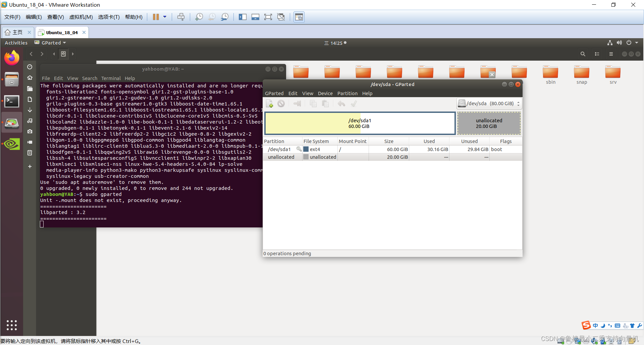The width and height of the screenshot is (644, 345).
Task: Click the unallocated gray color swatch
Action: pyautogui.click(x=306, y=157)
